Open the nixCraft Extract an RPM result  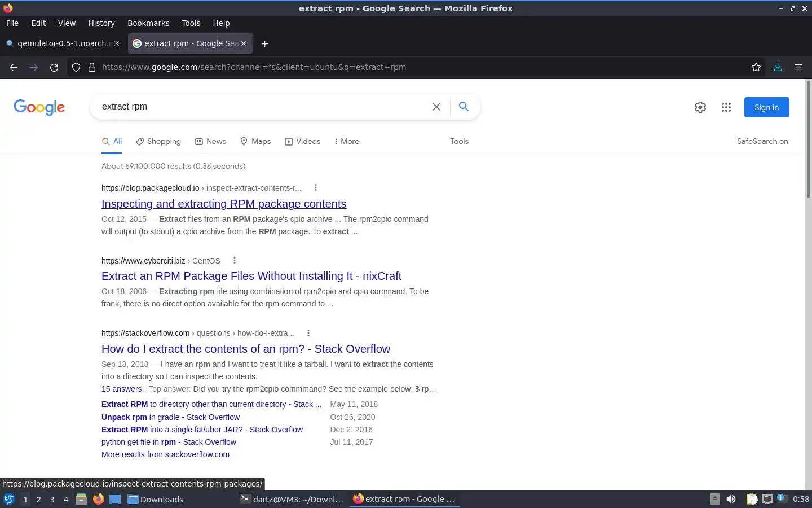[251, 276]
